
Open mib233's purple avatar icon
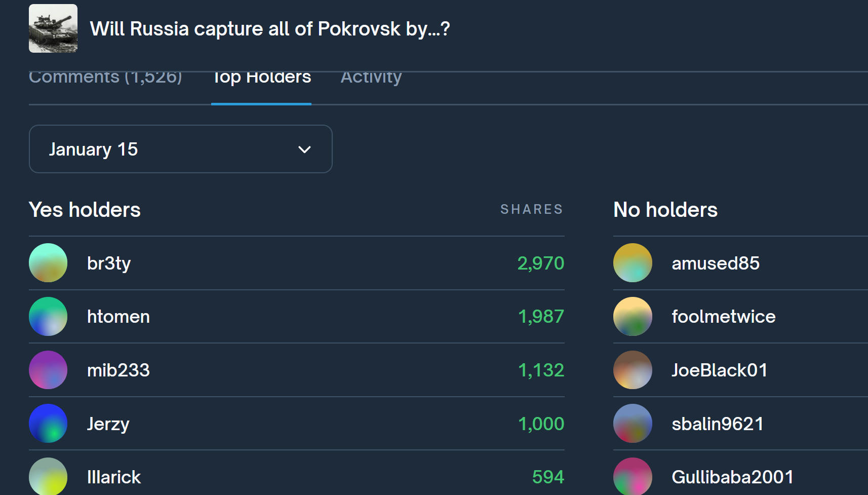(x=48, y=370)
